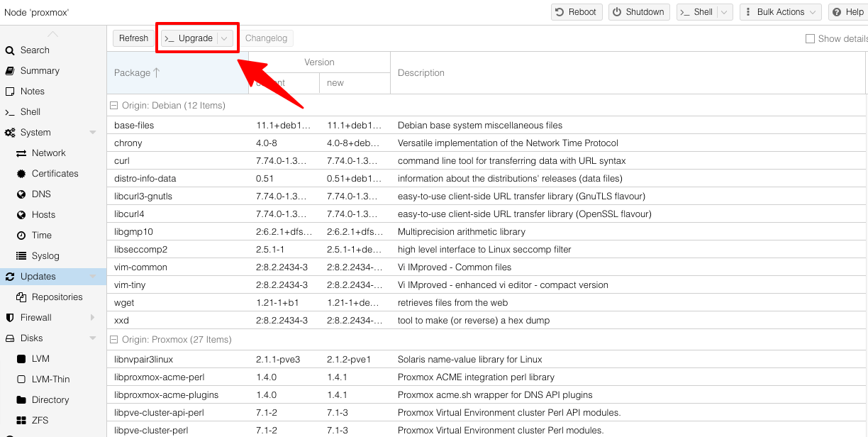Collapse the Origin: Debian group

113,106
